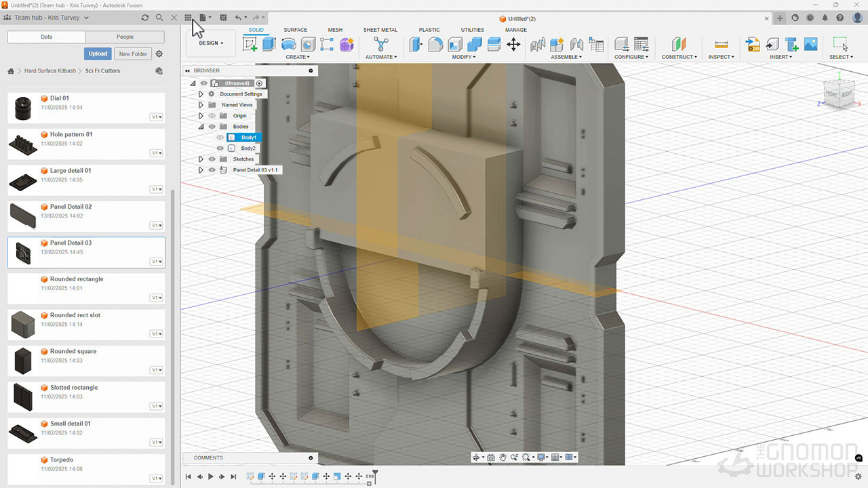This screenshot has height=488, width=868.
Task: Select the Move/Copy tool
Action: [513, 44]
